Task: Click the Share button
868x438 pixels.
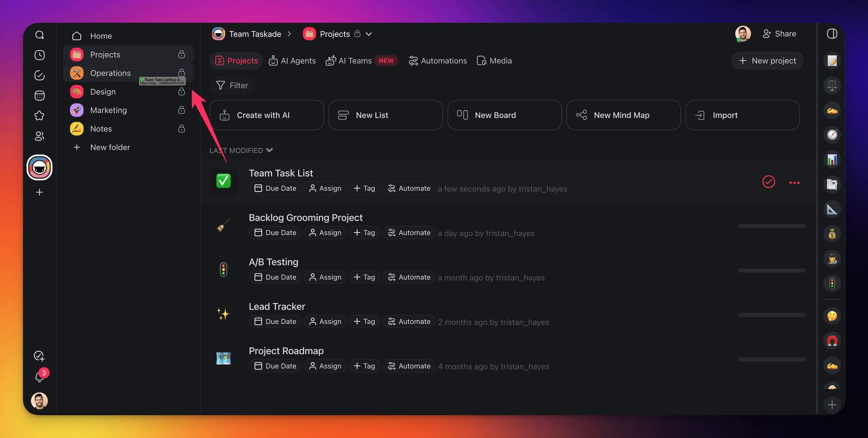Action: click(x=779, y=34)
